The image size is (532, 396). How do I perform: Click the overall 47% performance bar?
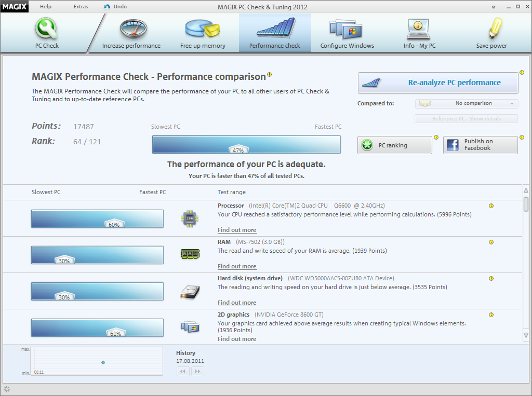click(246, 144)
